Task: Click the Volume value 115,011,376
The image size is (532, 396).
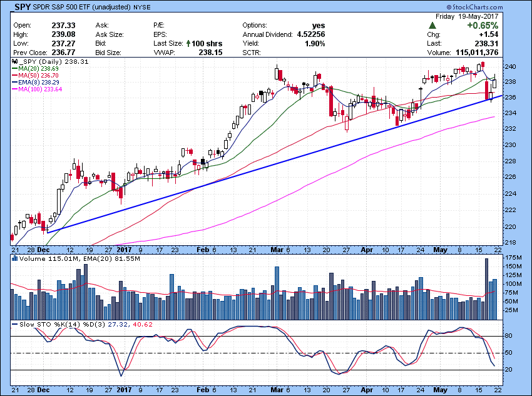Action: pyautogui.click(x=477, y=53)
